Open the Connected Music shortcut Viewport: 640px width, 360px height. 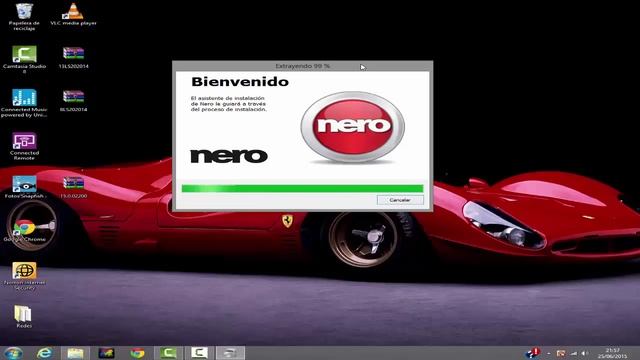(24, 103)
